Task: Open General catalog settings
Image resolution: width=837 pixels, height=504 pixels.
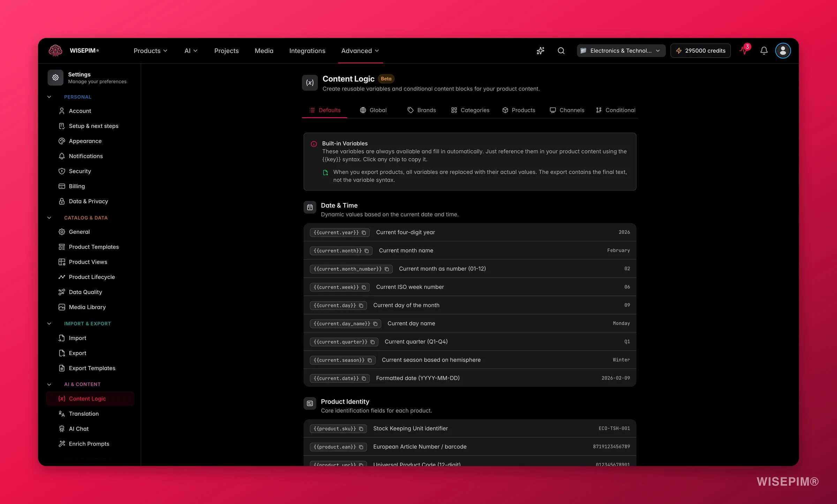Action: (90, 232)
